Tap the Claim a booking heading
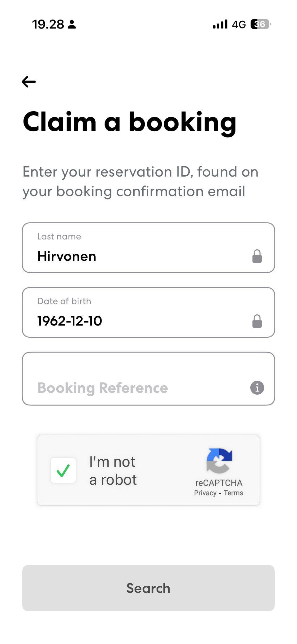Screen dimensions: 297x644 130,122
